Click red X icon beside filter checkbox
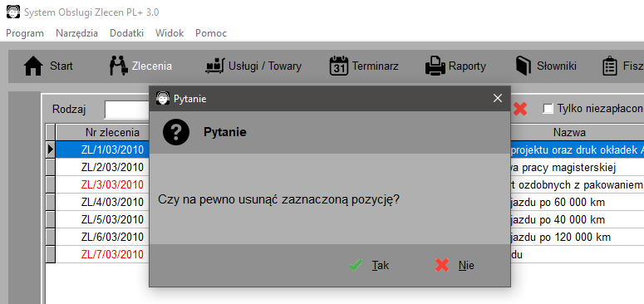This screenshot has width=644, height=304. point(520,109)
